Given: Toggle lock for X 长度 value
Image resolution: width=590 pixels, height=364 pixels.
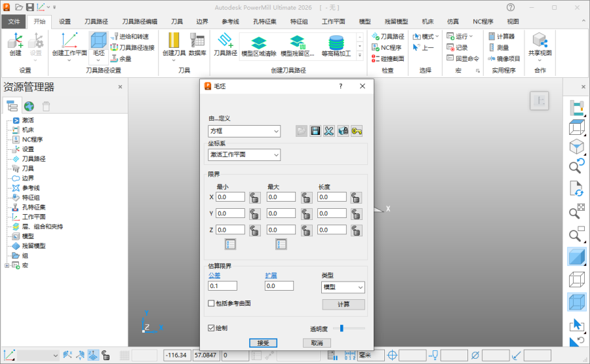Looking at the screenshot, I should (356, 197).
